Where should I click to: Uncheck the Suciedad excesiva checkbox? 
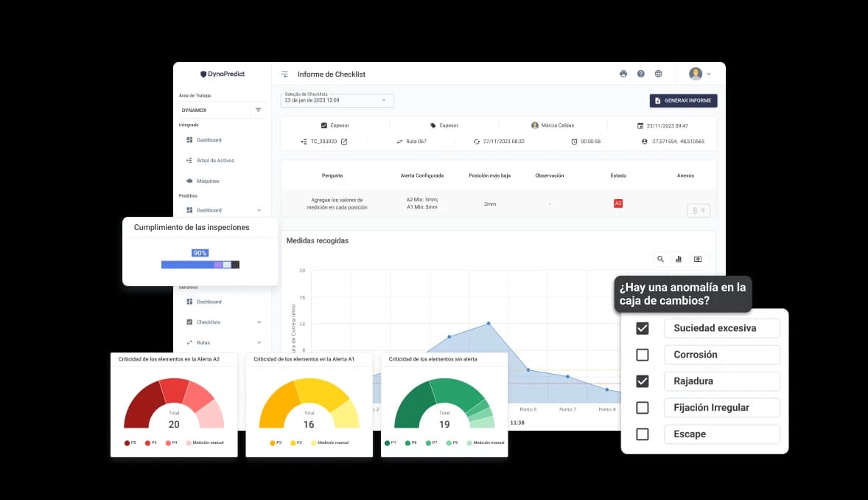643,328
